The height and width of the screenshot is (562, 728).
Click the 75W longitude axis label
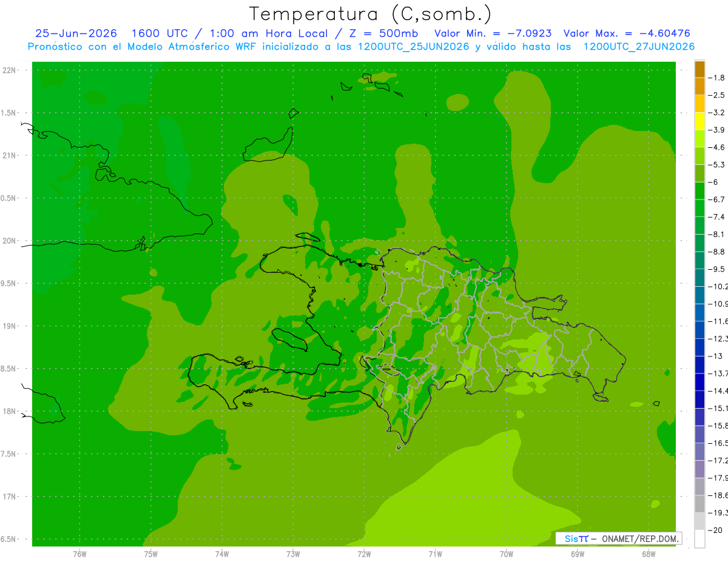click(x=150, y=554)
